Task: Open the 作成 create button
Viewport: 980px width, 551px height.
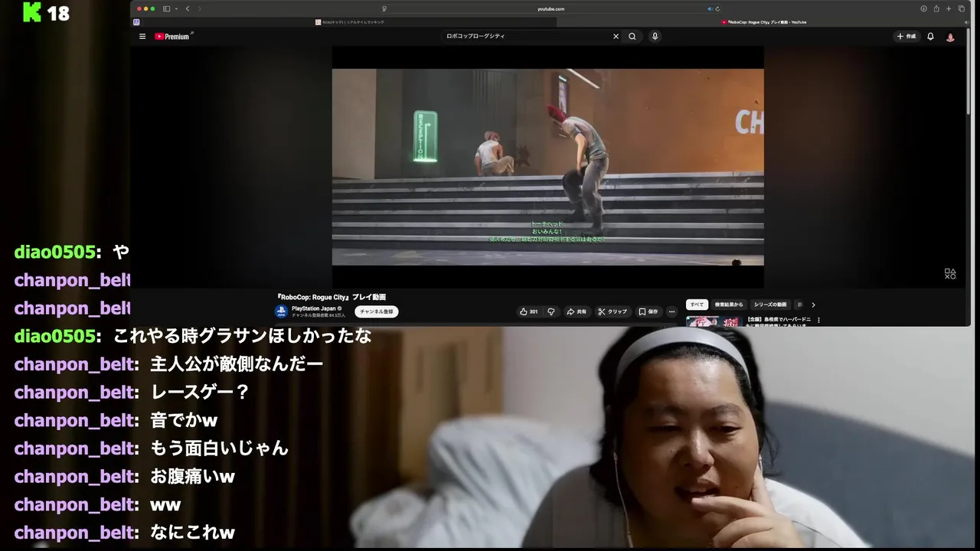Action: pos(906,36)
